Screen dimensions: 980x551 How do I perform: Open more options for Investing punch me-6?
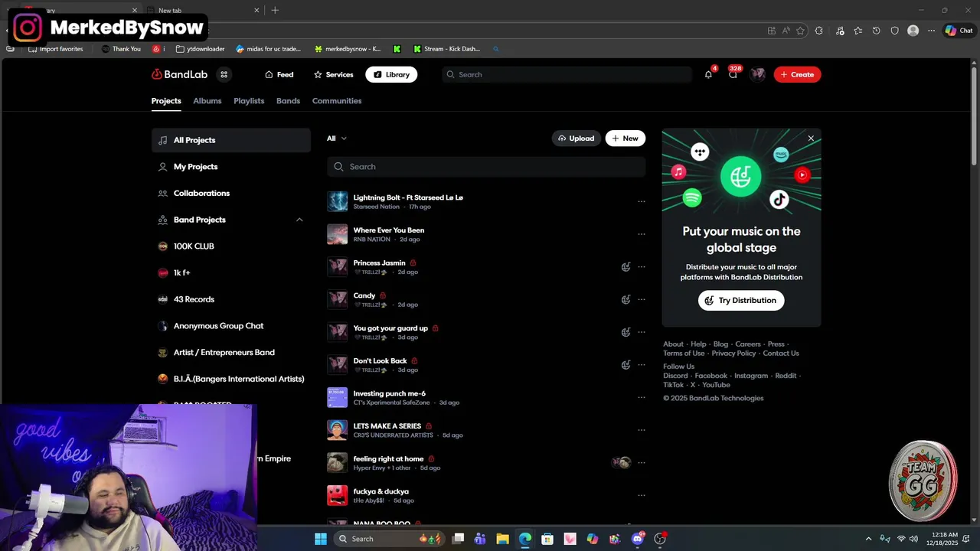[642, 397]
